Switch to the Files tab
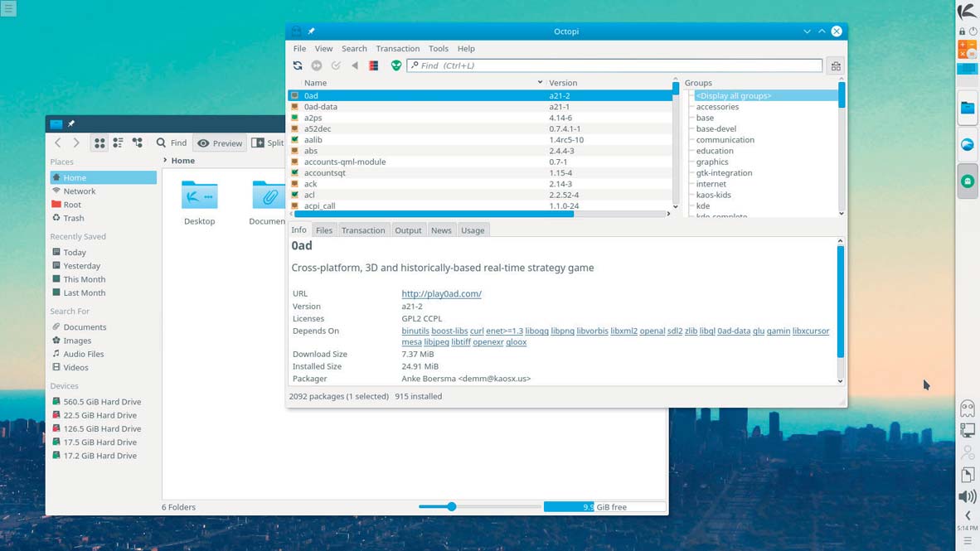This screenshot has width=980, height=551. pyautogui.click(x=323, y=230)
